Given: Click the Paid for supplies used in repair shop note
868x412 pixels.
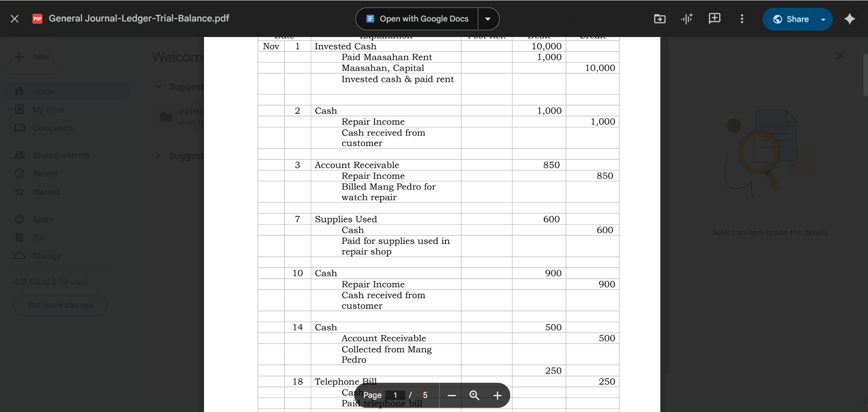Looking at the screenshot, I should tap(396, 246).
